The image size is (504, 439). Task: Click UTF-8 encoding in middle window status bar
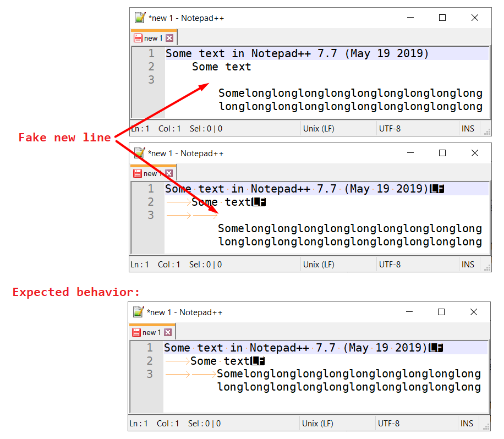(x=390, y=265)
